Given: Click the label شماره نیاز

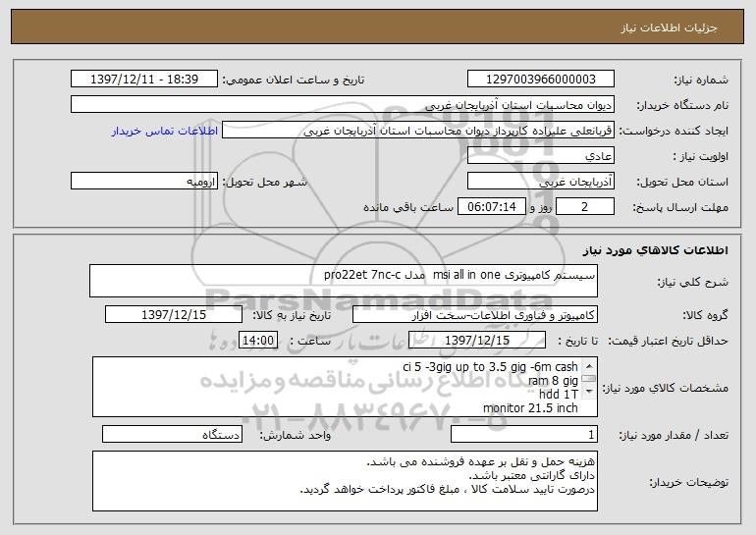Looking at the screenshot, I should click(701, 80).
